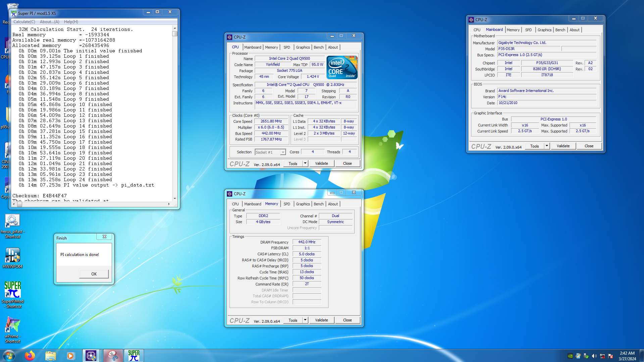Select the Mainboard tab in the CPU-Z CPU window
The height and width of the screenshot is (362, 644).
click(x=253, y=47)
